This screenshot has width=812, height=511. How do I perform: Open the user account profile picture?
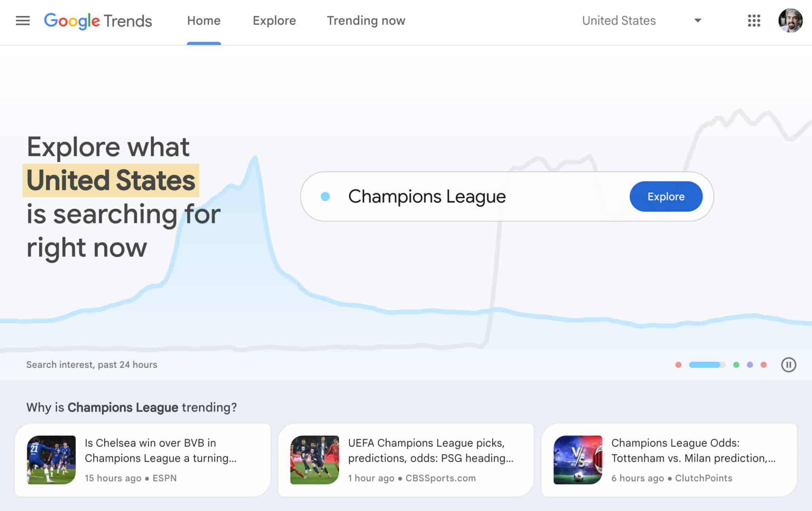click(790, 21)
